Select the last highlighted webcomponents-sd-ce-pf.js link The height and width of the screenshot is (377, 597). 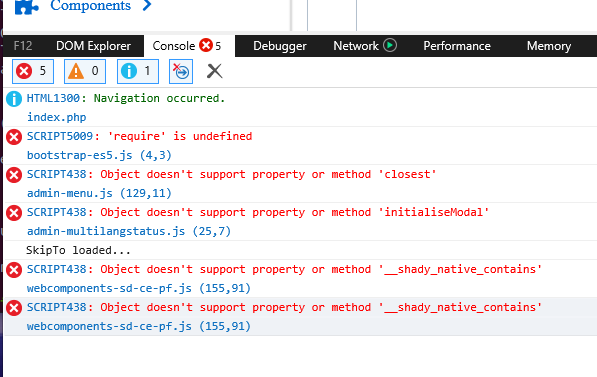[109, 326]
